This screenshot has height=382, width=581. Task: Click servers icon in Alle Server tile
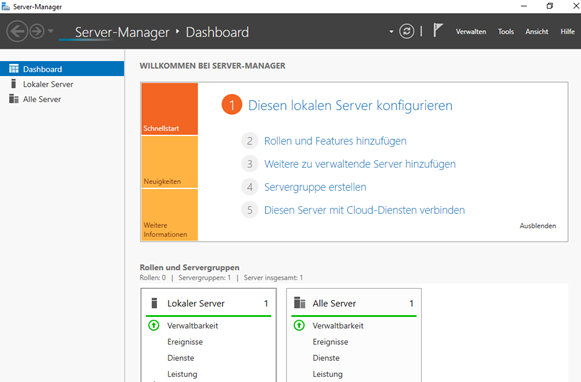[x=299, y=303]
